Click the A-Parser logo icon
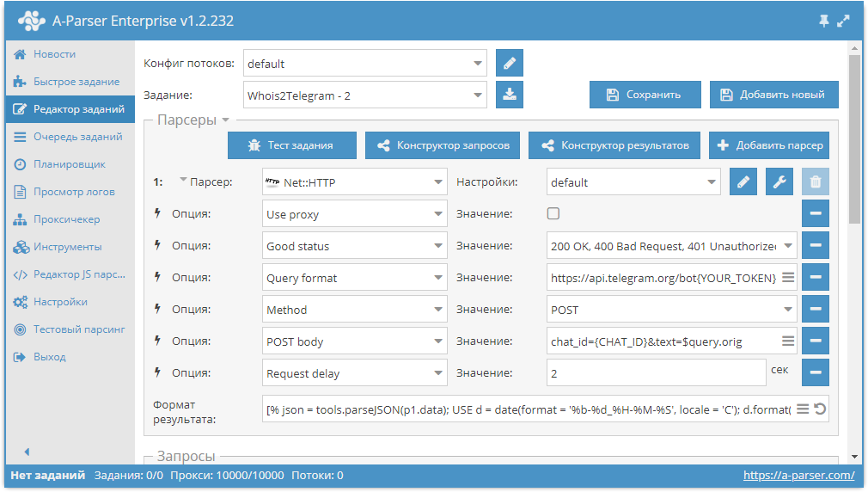 32,21
